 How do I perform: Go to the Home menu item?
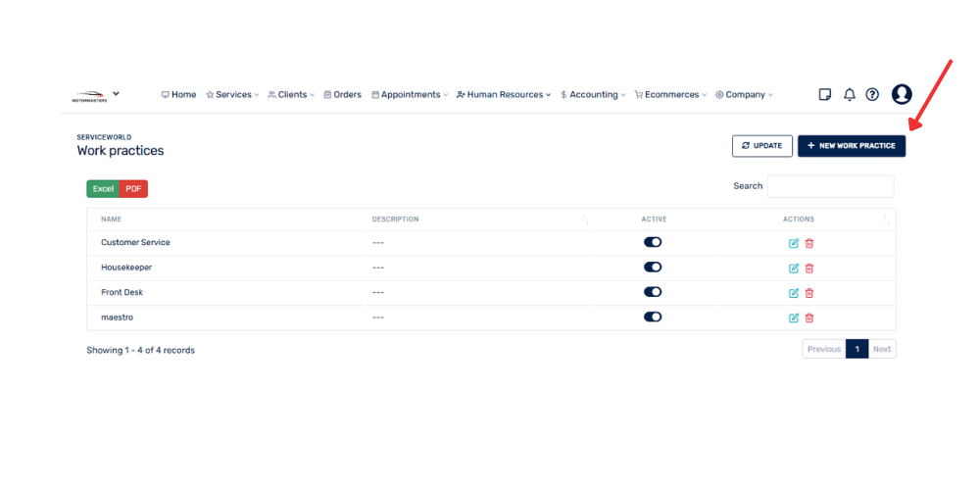[x=178, y=95]
